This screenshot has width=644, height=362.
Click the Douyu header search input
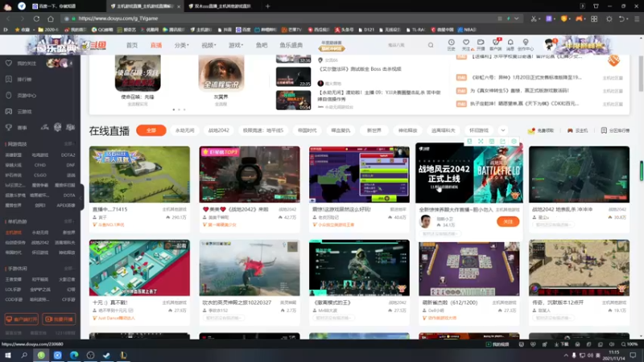coord(405,45)
